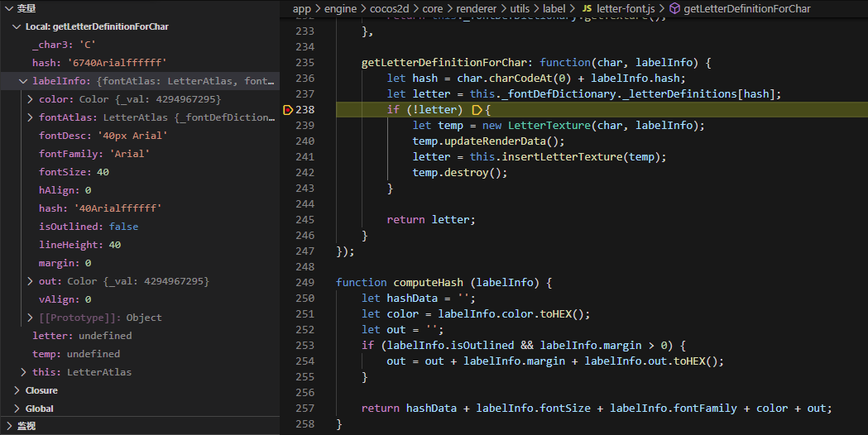Click line number 235 in the gutter
The height and width of the screenshot is (435, 868).
(x=305, y=63)
